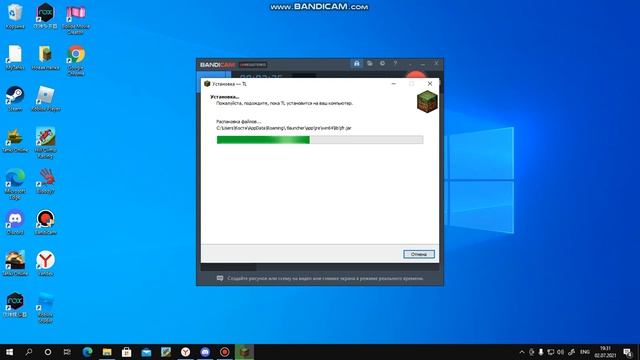This screenshot has height=360, width=640.
Task: Select the Tanki Online shortcut beside Hill Climb Racing
Action: click(15, 140)
